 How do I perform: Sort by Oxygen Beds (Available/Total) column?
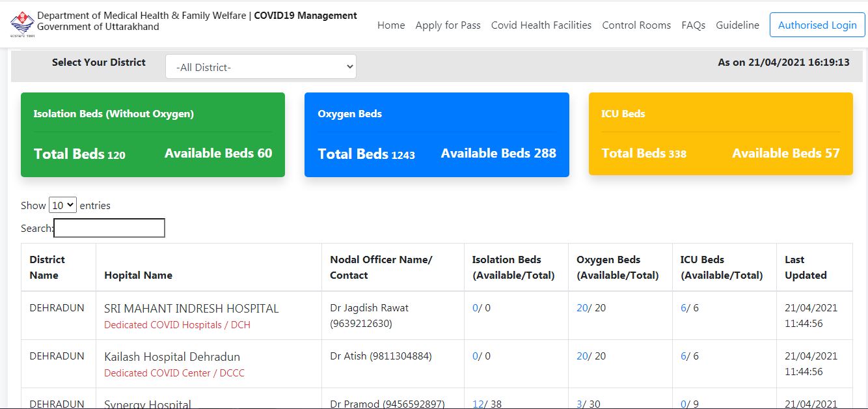click(x=620, y=267)
